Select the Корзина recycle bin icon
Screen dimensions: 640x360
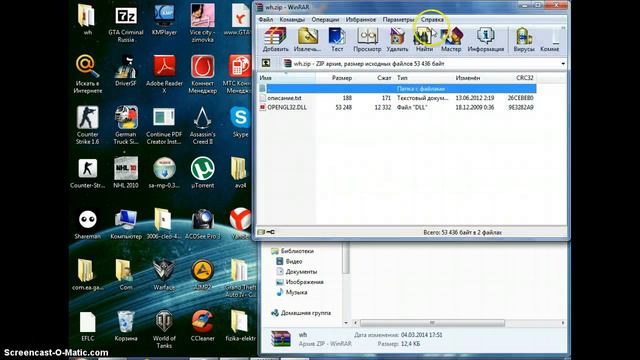click(x=126, y=326)
